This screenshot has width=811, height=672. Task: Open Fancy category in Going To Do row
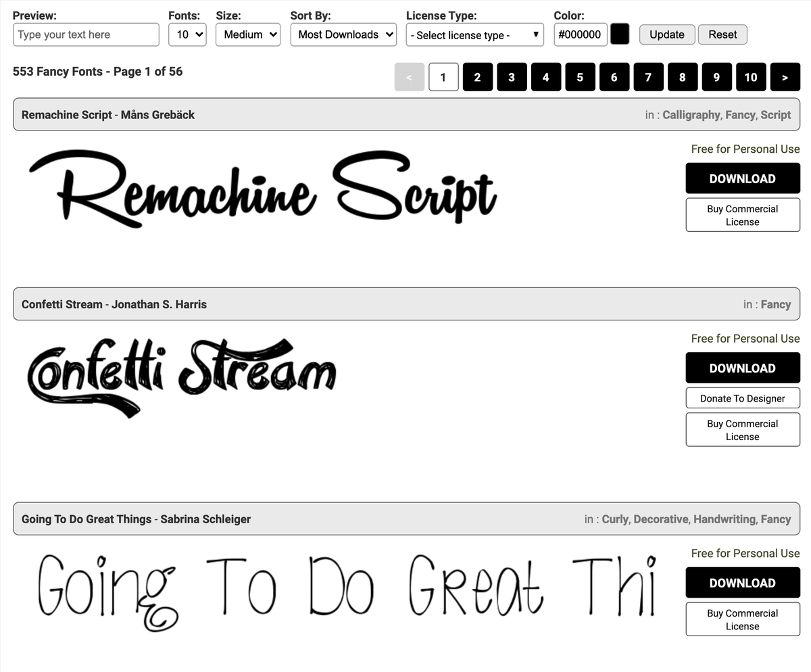[x=776, y=519]
